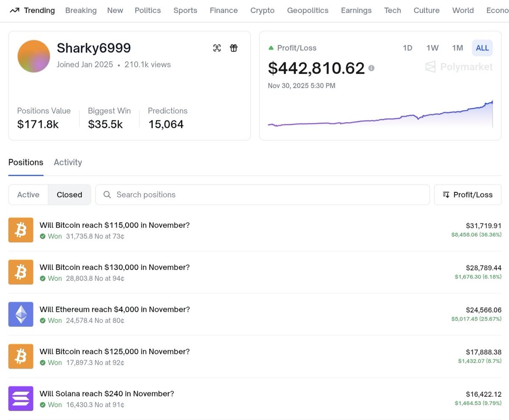Click the Search positions input field

pyautogui.click(x=263, y=195)
